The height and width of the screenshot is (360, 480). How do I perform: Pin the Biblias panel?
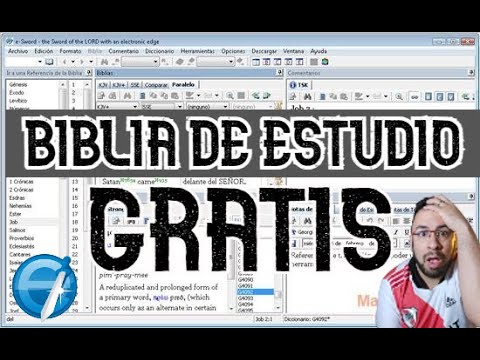(x=280, y=73)
